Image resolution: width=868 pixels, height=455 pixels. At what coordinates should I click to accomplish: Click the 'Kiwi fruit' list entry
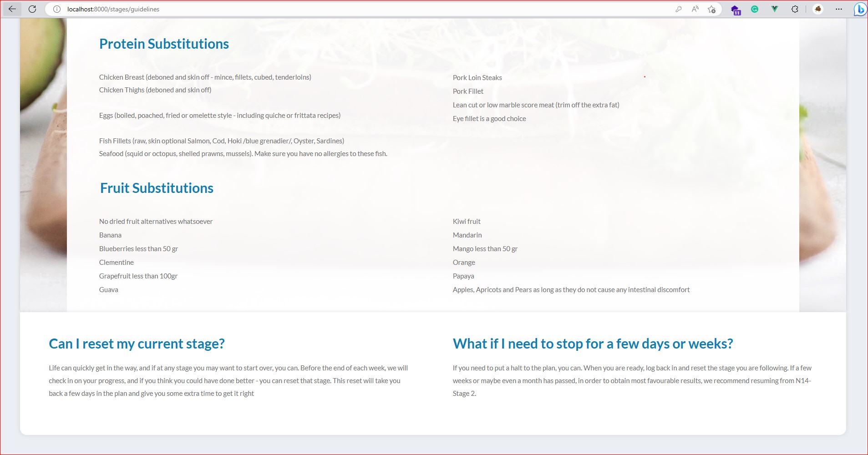467,222
